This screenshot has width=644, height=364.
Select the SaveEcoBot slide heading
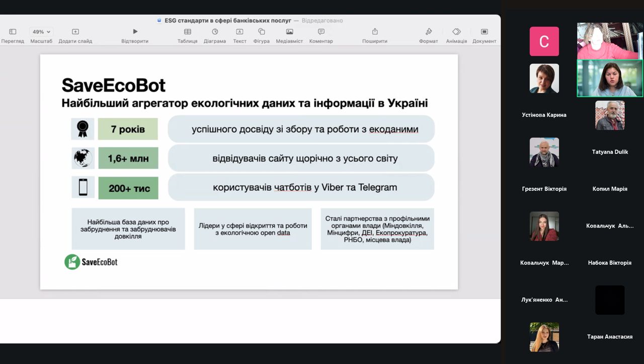click(x=114, y=85)
